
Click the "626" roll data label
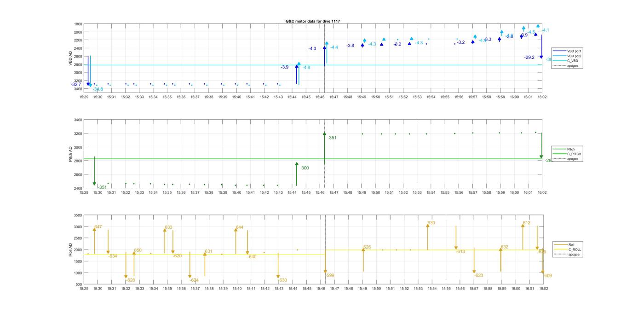coord(367,247)
